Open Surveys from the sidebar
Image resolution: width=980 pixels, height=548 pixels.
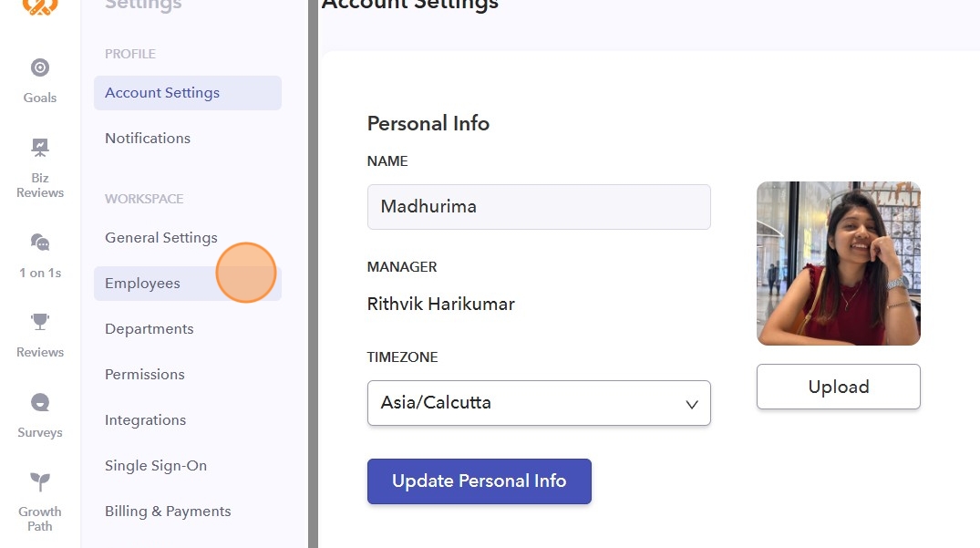pyautogui.click(x=40, y=403)
